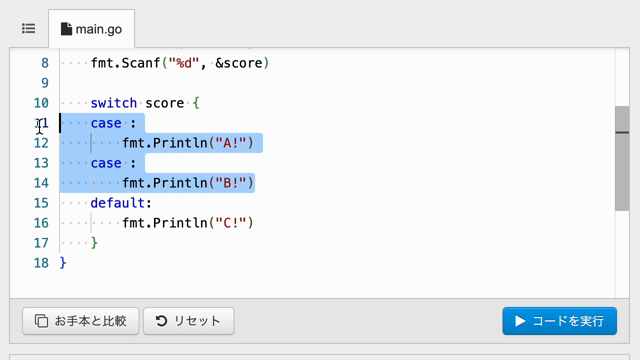
Task: Click line number 15 in the gutter
Action: (41, 203)
